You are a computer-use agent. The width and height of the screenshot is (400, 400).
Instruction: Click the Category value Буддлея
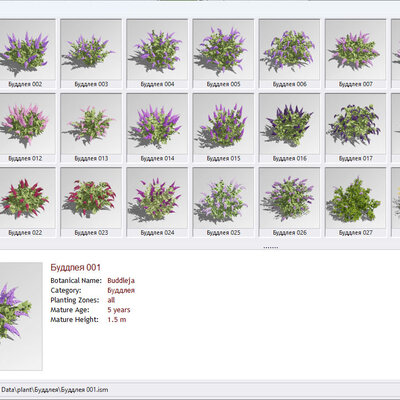click(121, 290)
